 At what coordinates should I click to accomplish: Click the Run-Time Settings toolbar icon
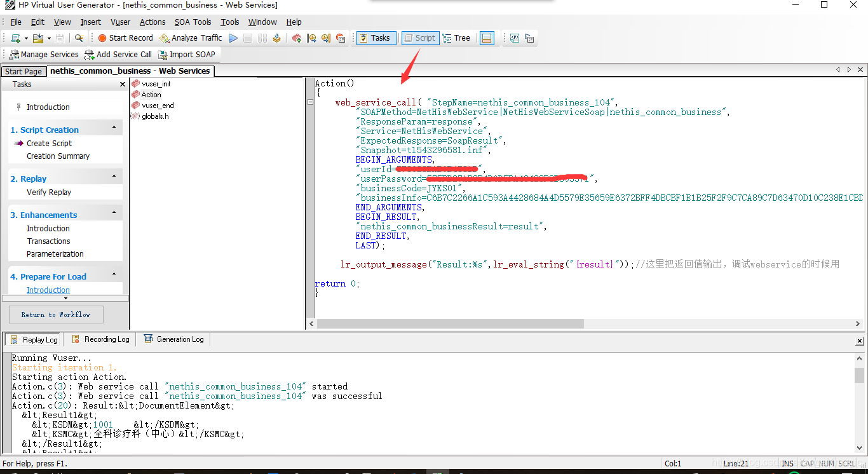[529, 38]
